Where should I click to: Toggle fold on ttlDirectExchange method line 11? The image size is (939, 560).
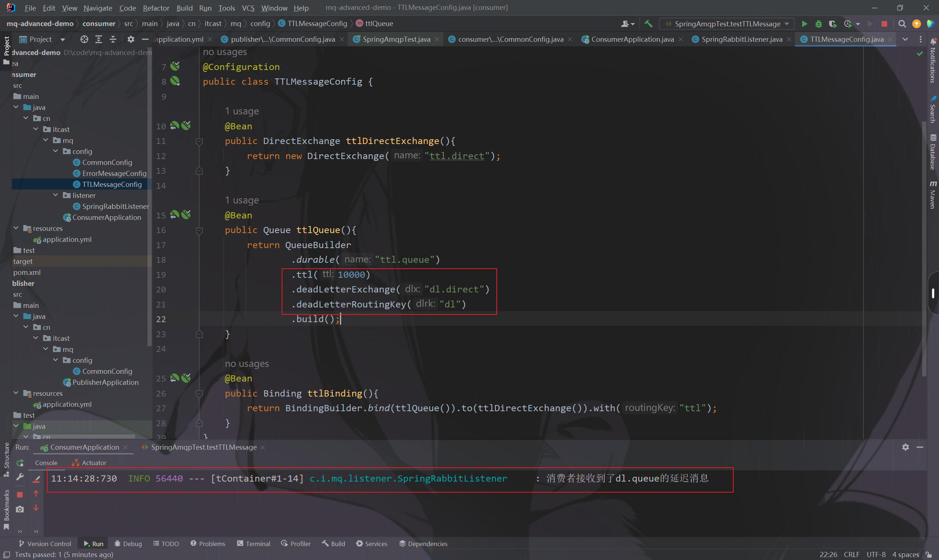[199, 141]
